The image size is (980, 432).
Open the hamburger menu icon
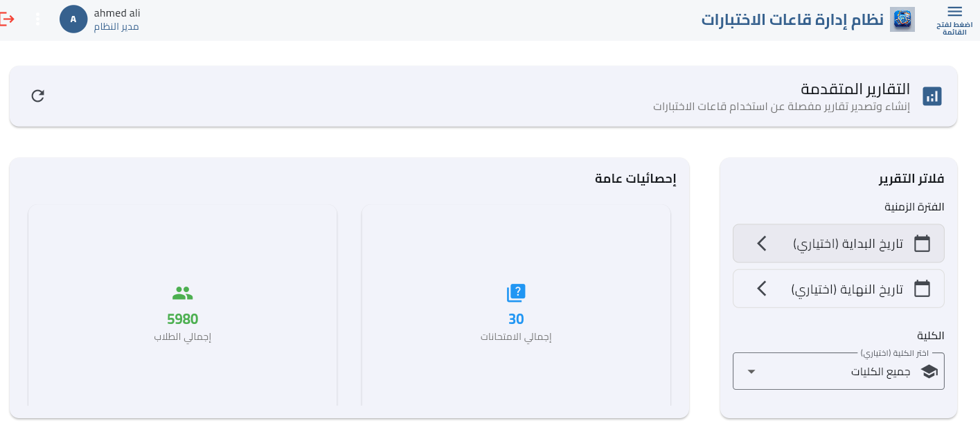pos(954,12)
